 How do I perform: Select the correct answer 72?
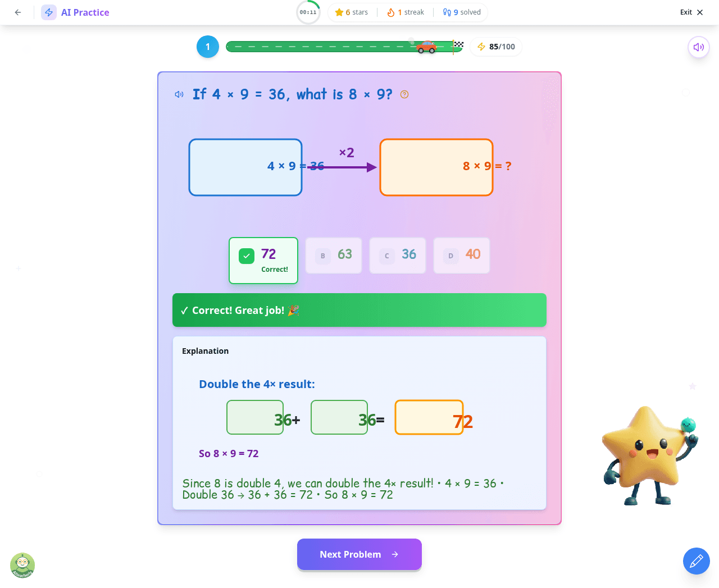[x=263, y=261]
